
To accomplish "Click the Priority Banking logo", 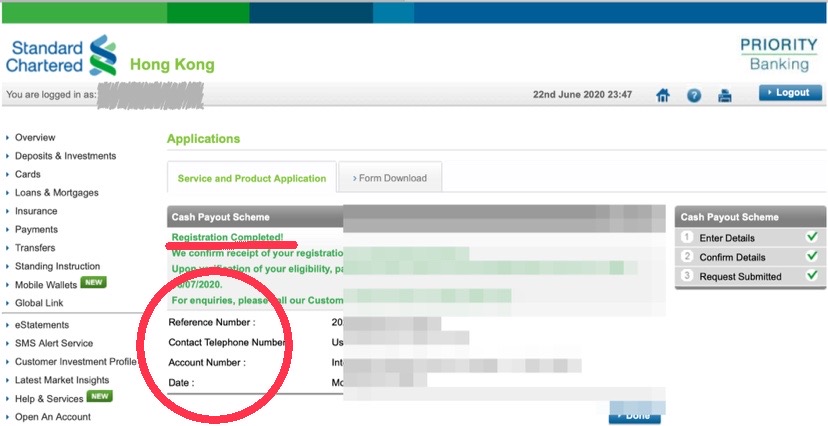I will (x=778, y=54).
